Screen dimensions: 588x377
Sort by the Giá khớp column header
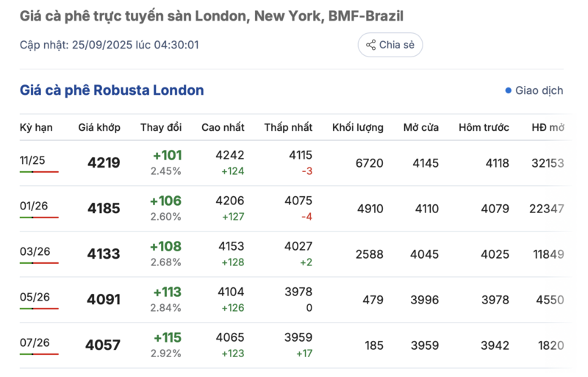99,127
